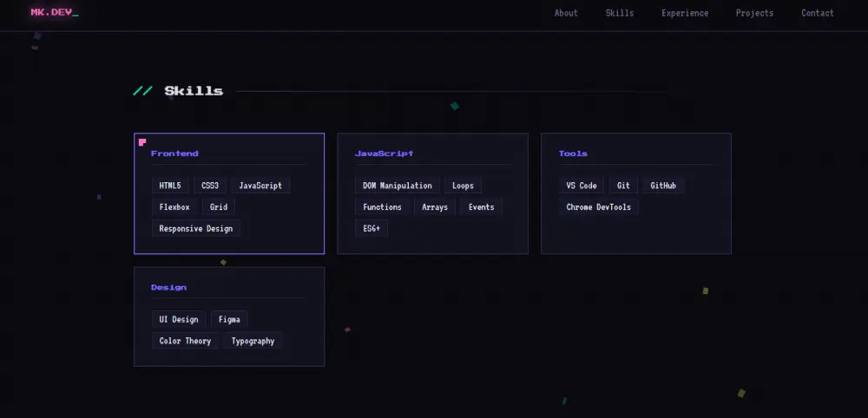The height and width of the screenshot is (418, 868).
Task: Click the GitHub skill tag
Action: pos(663,186)
